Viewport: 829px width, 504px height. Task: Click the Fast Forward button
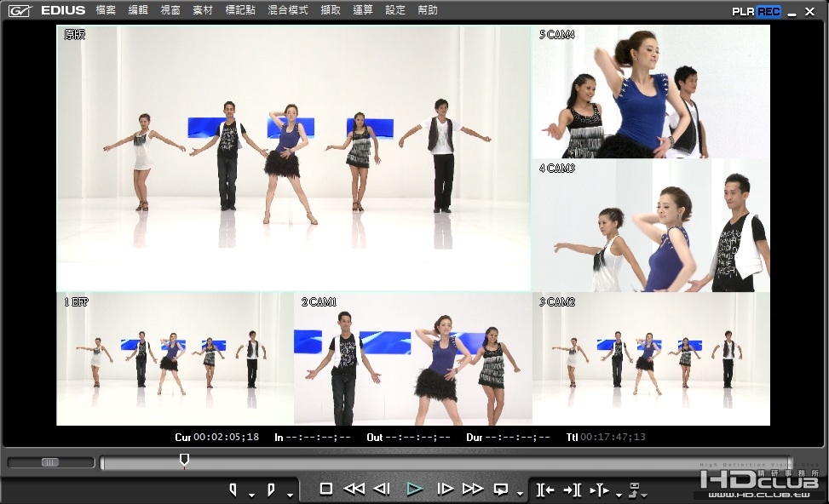pos(473,490)
